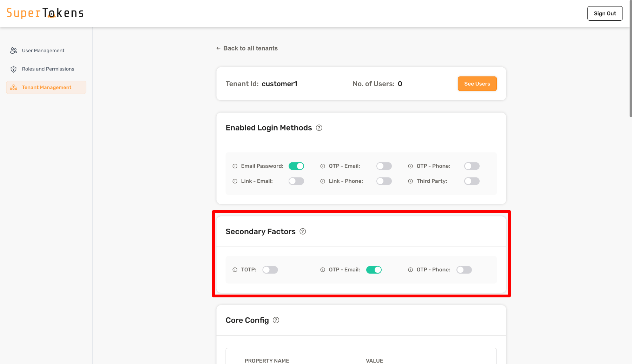Disable the Email Password login toggle
Viewport: 632px width, 364px height.
296,166
